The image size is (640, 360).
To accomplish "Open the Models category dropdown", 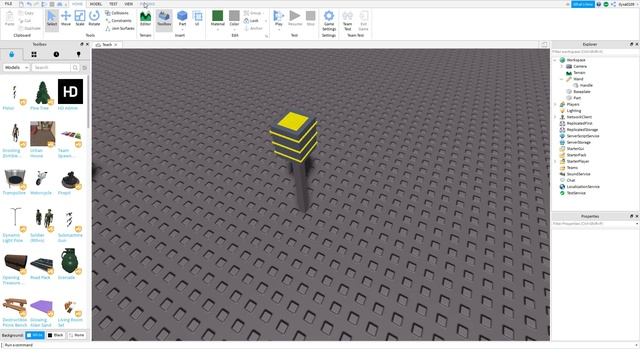I will [x=16, y=67].
